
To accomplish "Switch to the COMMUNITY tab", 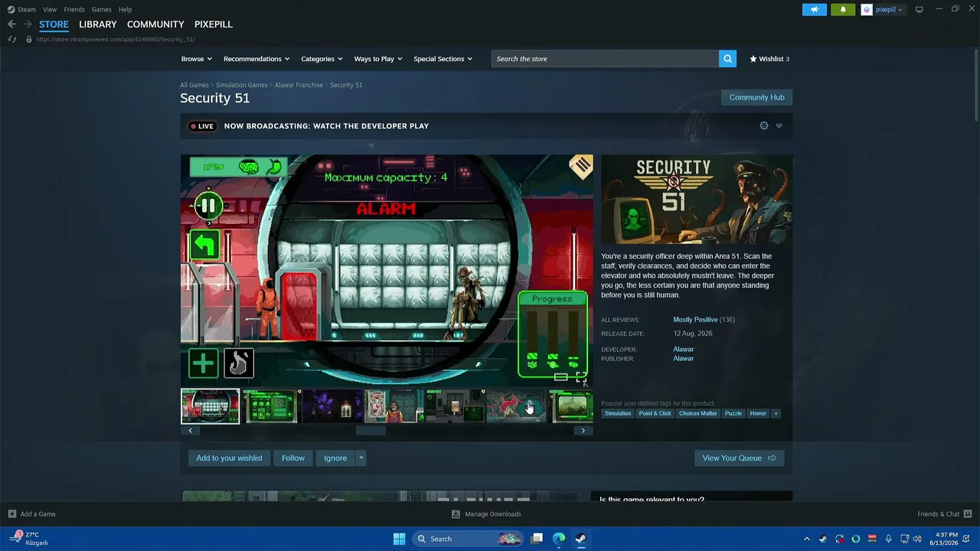I will coord(155,24).
